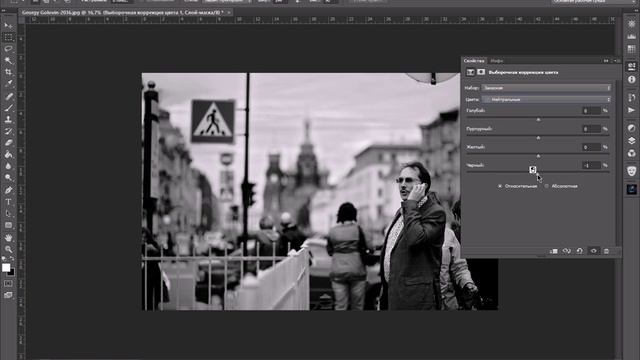Viewport: 640px width, 360px height.
Task: Click the layer mask icon in Properties
Action: coord(481,72)
